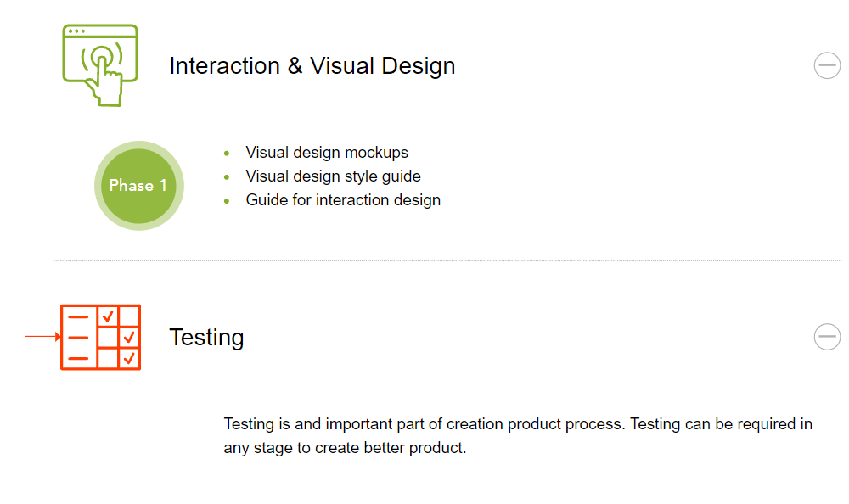Click the dotted divider line between sections
This screenshot has width=849, height=504.
click(x=447, y=261)
